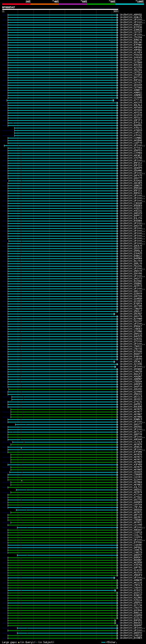Open hit UniRef100_Q1WLZ1
This screenshot has width=146, height=644.
(131, 17)
